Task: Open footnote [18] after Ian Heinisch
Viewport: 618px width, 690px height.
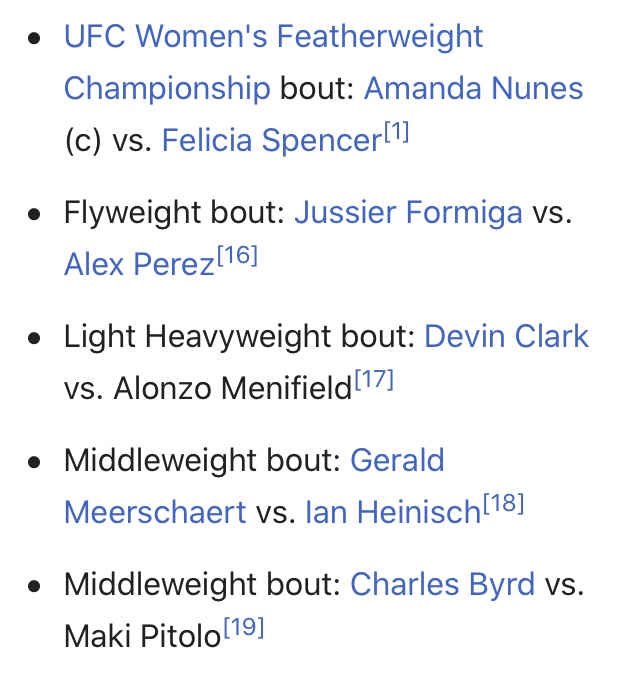Action: [504, 503]
